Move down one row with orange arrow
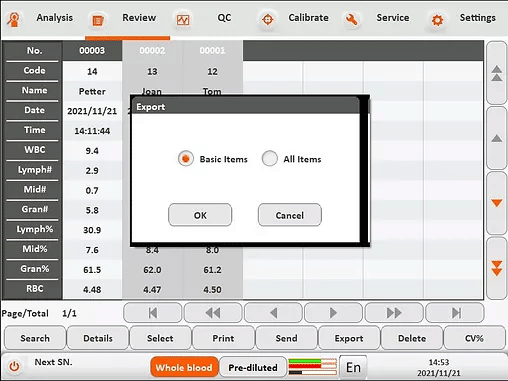The height and width of the screenshot is (381, 508). click(497, 203)
